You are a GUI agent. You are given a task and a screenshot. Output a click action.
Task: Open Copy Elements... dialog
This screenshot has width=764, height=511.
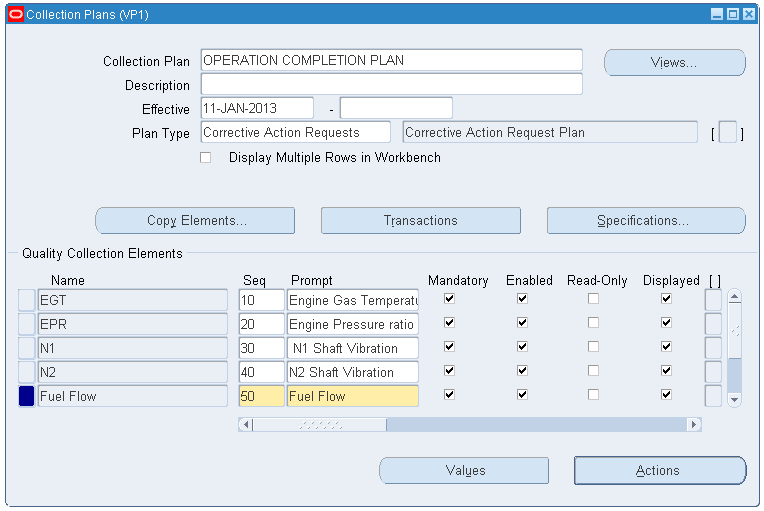coord(195,221)
